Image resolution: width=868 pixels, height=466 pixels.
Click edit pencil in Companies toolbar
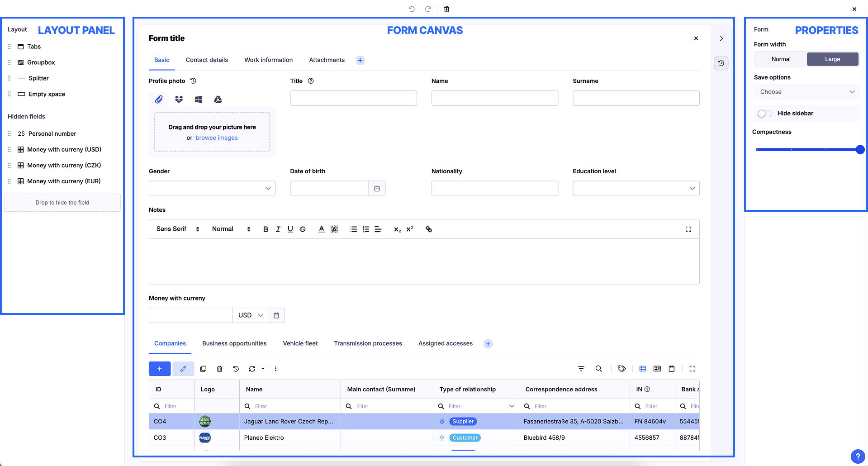183,369
